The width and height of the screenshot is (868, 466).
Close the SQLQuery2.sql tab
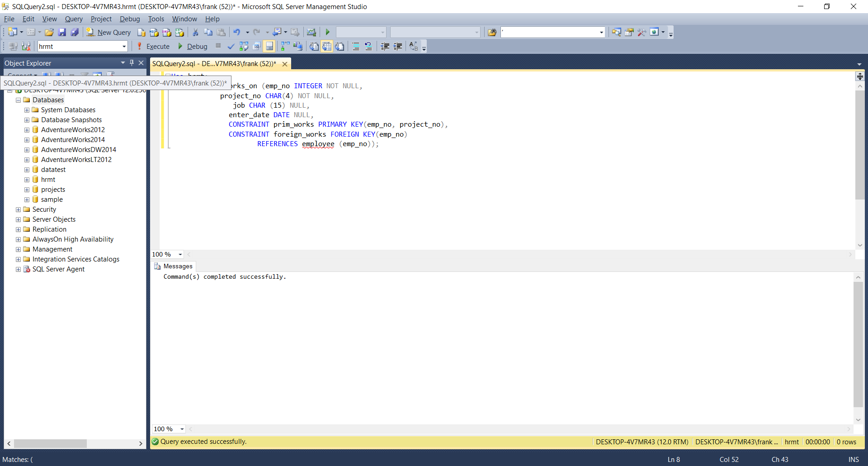point(285,64)
